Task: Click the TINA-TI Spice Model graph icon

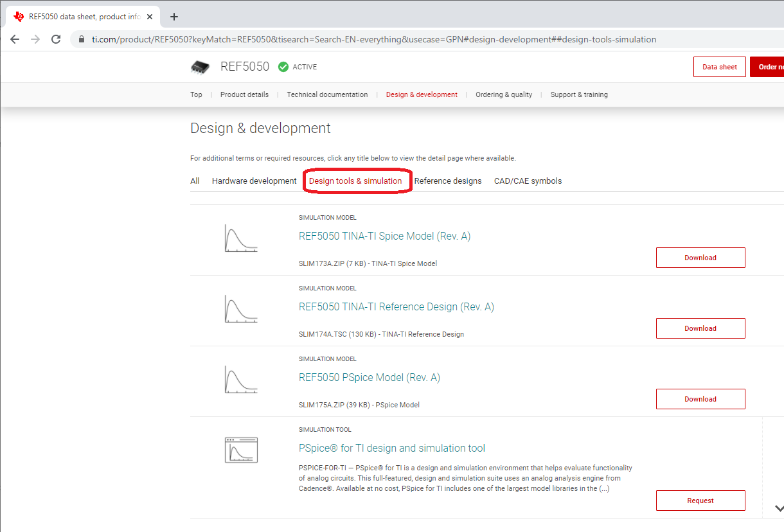Action: tap(241, 238)
